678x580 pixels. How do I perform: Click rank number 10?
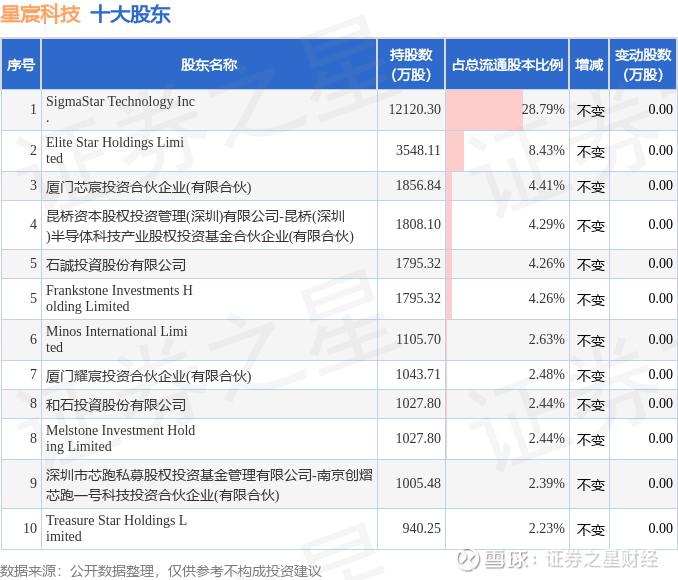pos(30,528)
